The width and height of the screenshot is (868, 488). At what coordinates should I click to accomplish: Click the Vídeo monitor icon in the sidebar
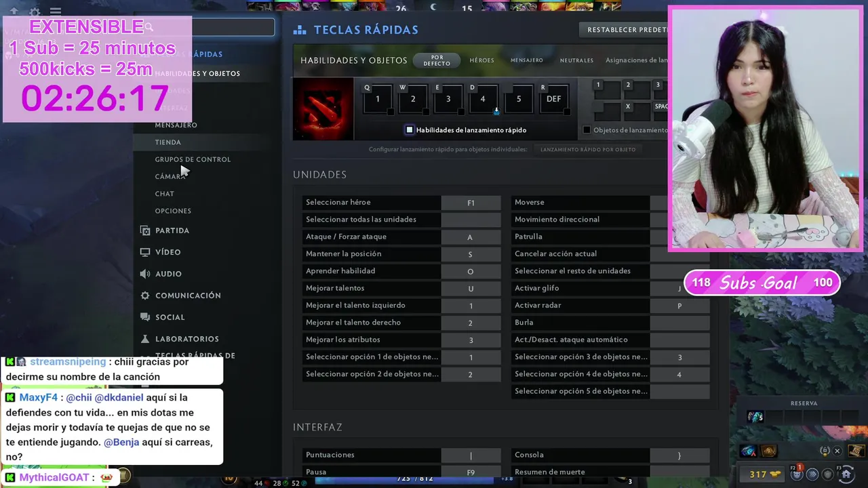[145, 252]
